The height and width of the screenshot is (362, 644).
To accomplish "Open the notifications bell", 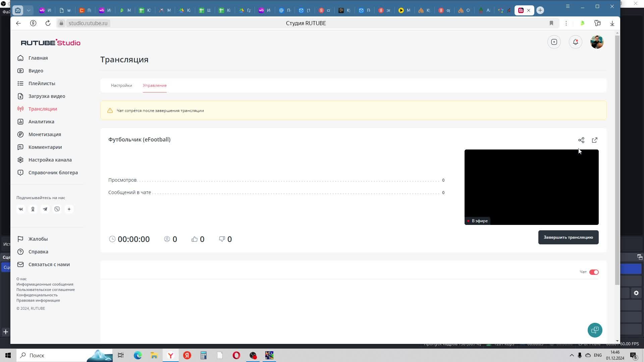I will 575,42.
